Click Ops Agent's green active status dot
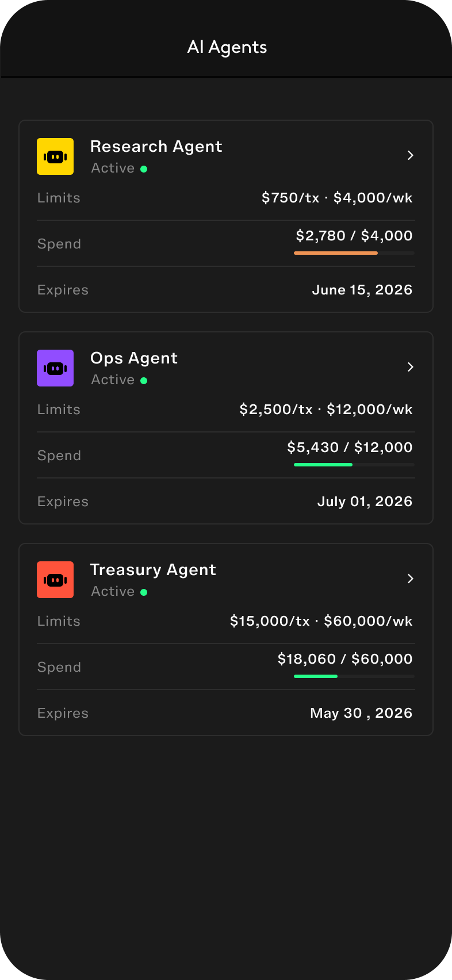The image size is (452, 980). pos(144,381)
